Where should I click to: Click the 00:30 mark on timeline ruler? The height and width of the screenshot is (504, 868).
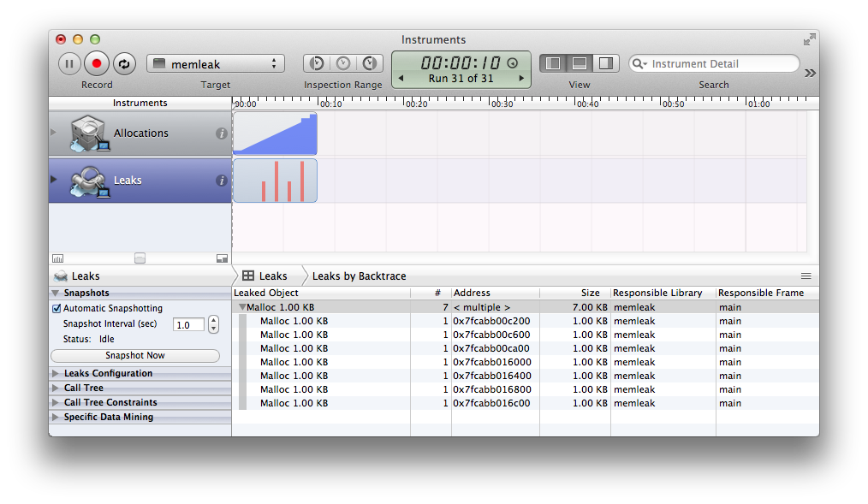pyautogui.click(x=502, y=104)
